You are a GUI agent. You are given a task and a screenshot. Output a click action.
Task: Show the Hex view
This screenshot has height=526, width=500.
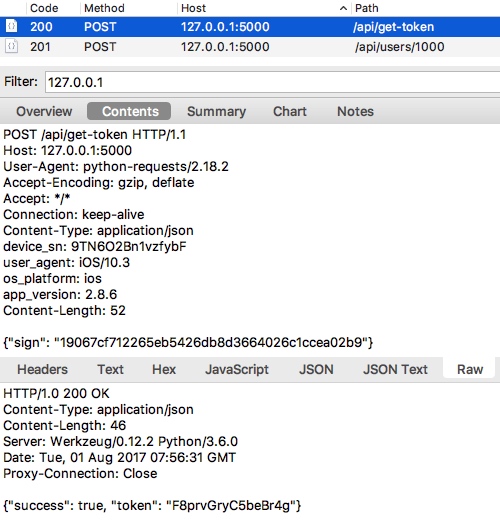click(164, 369)
